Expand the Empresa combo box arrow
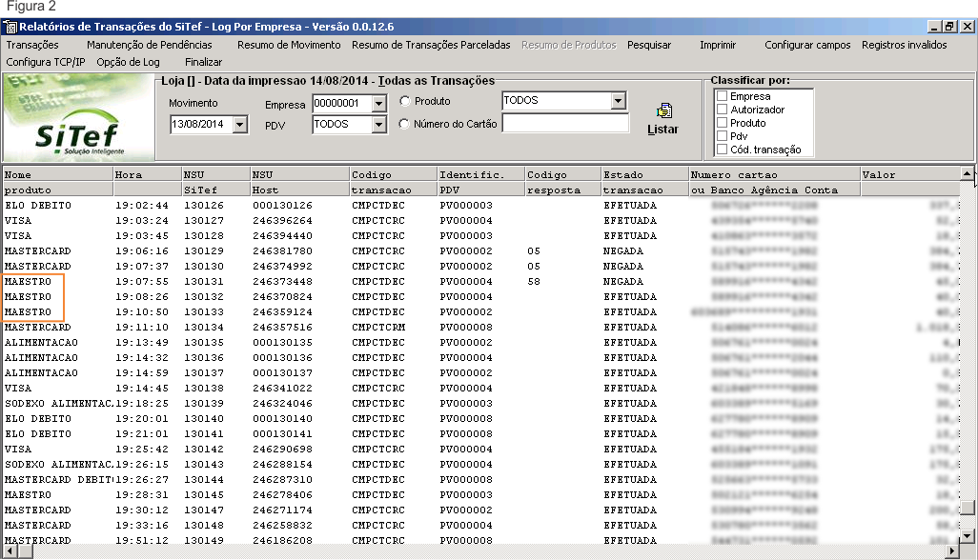Image resolution: width=978 pixels, height=560 pixels. pyautogui.click(x=378, y=104)
